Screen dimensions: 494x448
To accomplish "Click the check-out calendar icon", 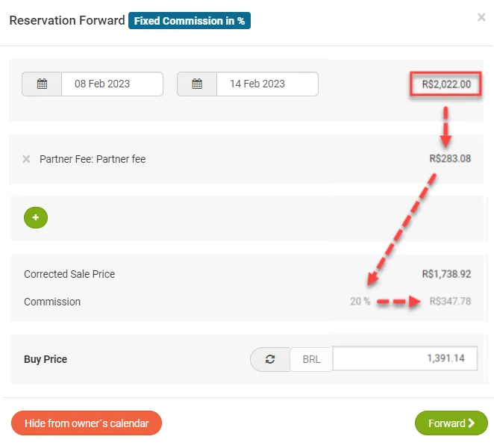I will (x=197, y=84).
